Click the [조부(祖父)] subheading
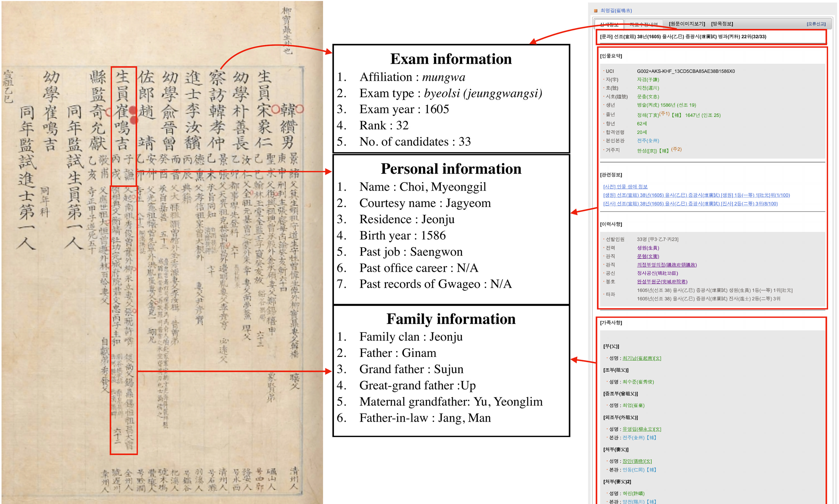The width and height of the screenshot is (839, 504). click(x=616, y=370)
